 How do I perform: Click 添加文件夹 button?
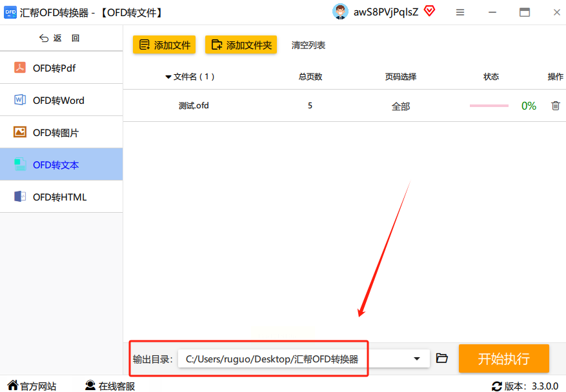click(x=241, y=44)
